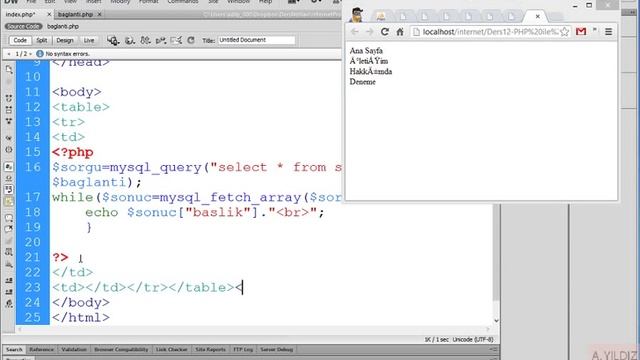Click the Deneme text in Chrome page

coord(362,82)
